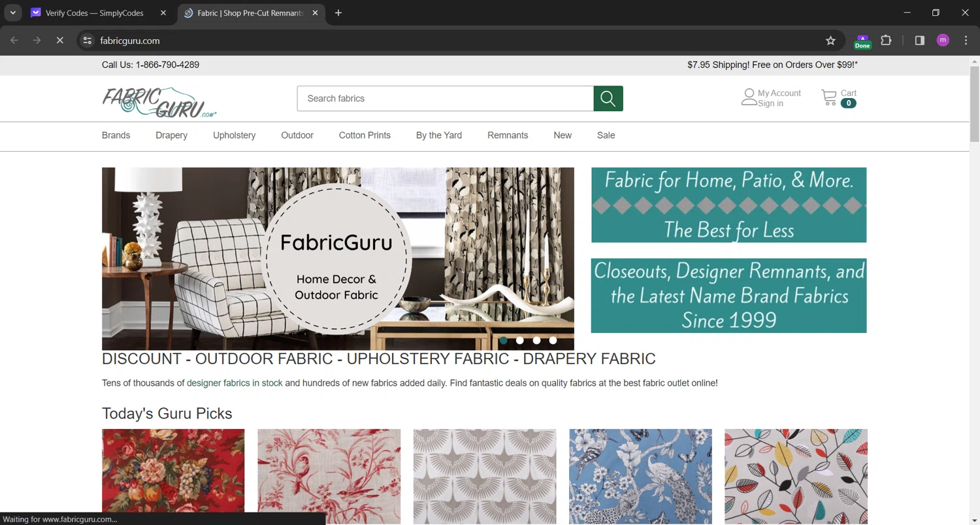Screen dimensions: 980x525
Task: Focus the Search fabrics input field
Action: [445, 99]
